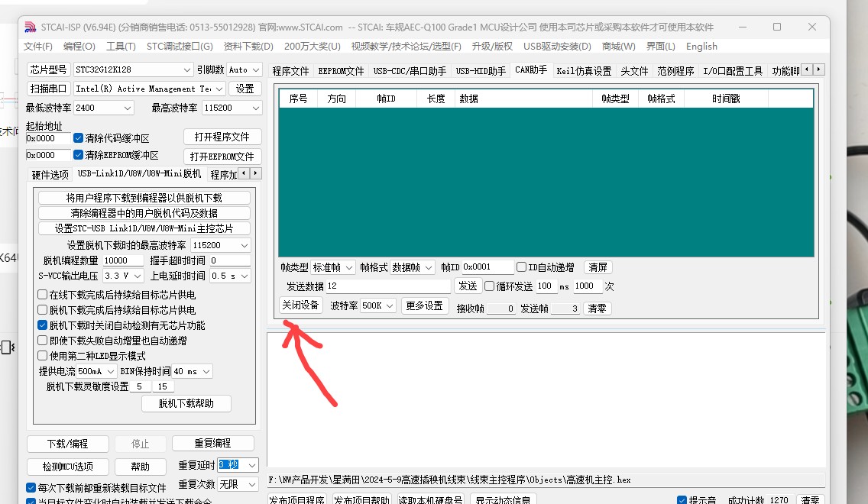The width and height of the screenshot is (868, 504).
Task: Click the 发送数据 input field containing 12
Action: click(x=388, y=286)
